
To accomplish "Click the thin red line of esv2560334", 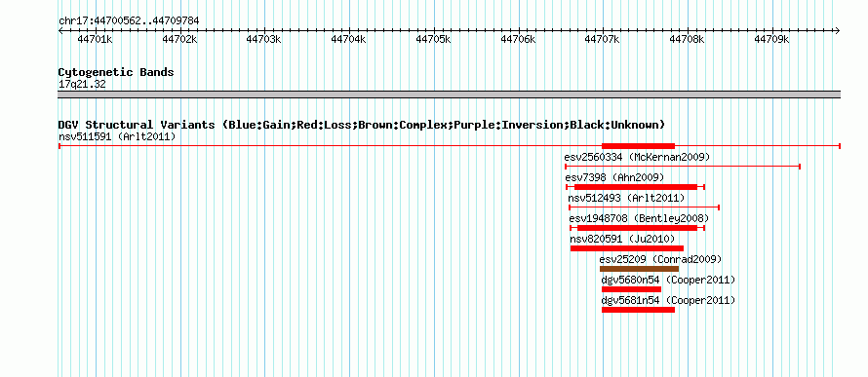I will 683,167.
